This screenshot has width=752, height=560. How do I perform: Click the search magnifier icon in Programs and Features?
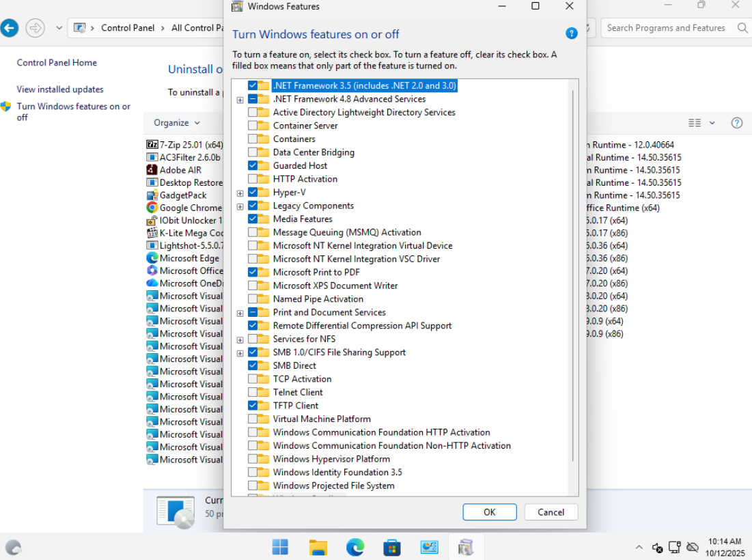[x=742, y=28]
